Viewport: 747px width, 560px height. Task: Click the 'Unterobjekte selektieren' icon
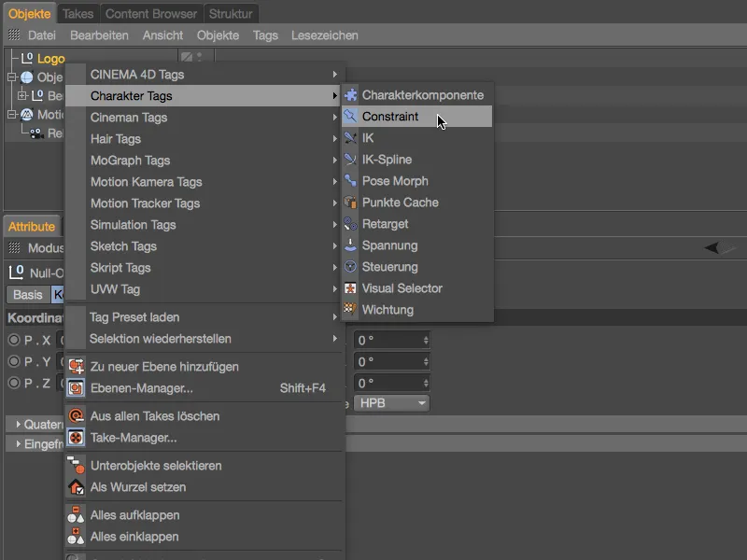(x=76, y=465)
